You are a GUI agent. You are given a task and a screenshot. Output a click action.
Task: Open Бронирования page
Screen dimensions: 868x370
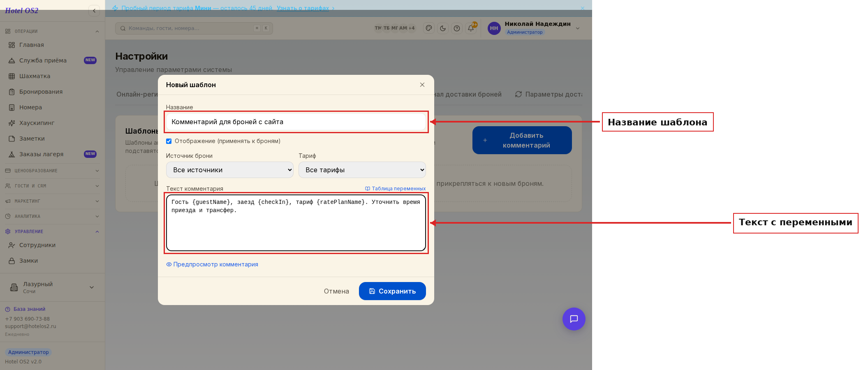click(52, 92)
